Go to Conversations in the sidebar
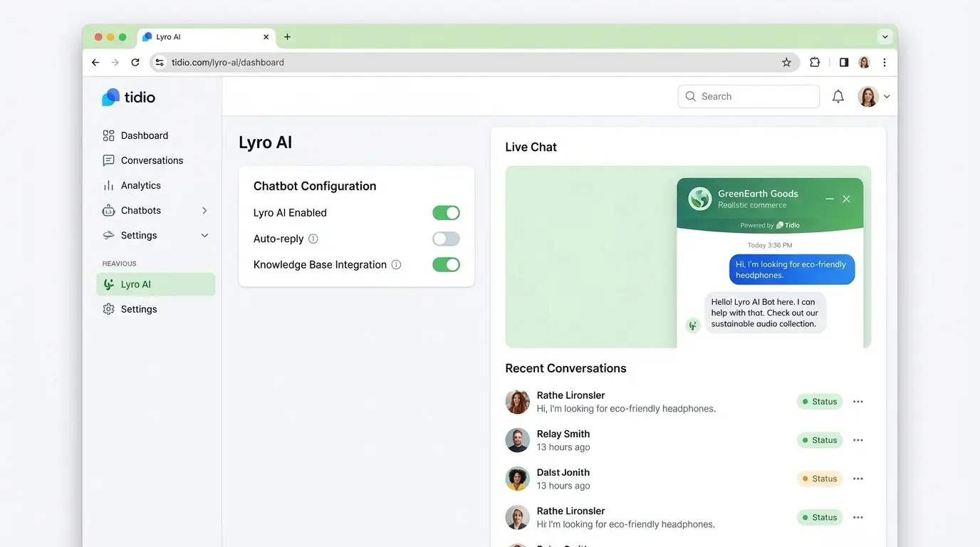The width and height of the screenshot is (980, 547). pyautogui.click(x=152, y=161)
